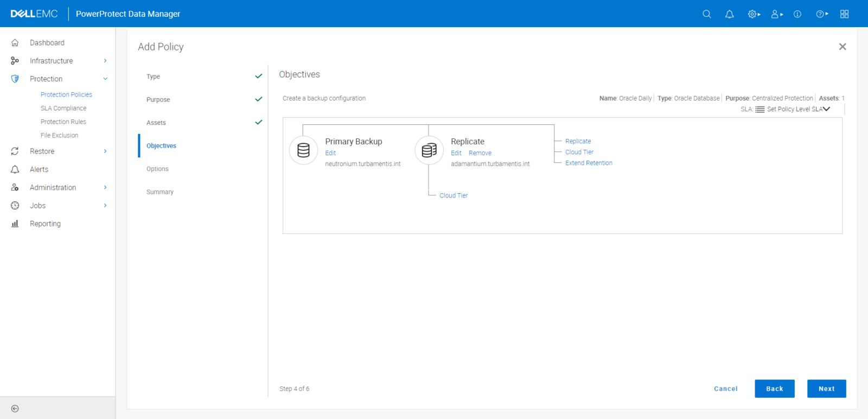Edit the Replicate objective
This screenshot has width=868, height=419.
tap(456, 153)
